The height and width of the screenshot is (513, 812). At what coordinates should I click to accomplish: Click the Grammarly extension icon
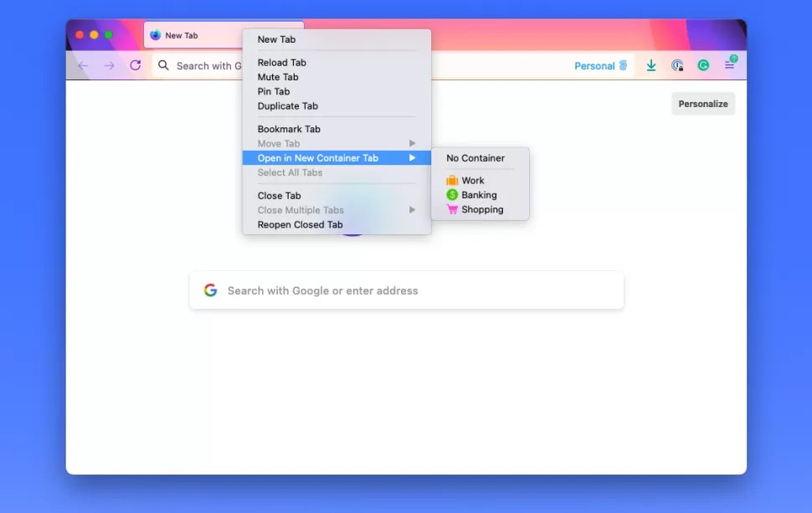coord(703,65)
